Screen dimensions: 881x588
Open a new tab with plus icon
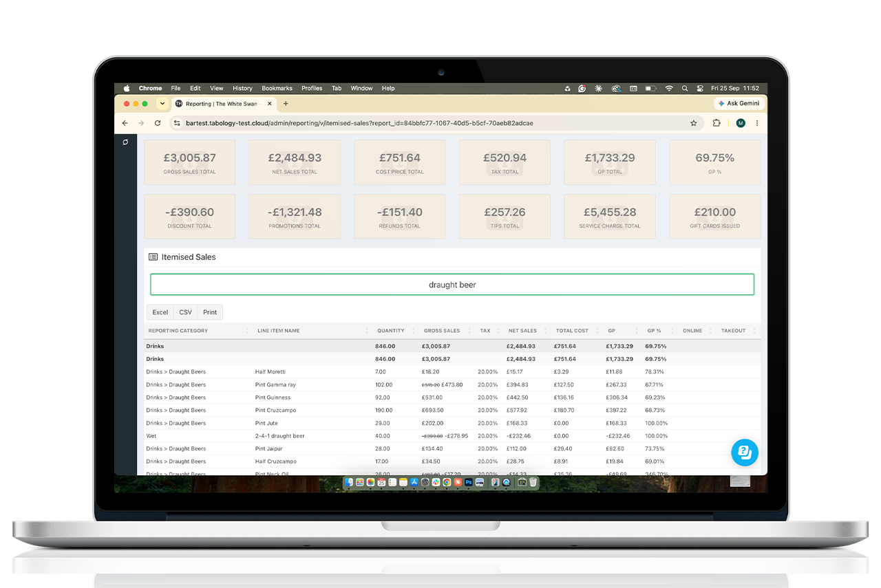click(286, 104)
